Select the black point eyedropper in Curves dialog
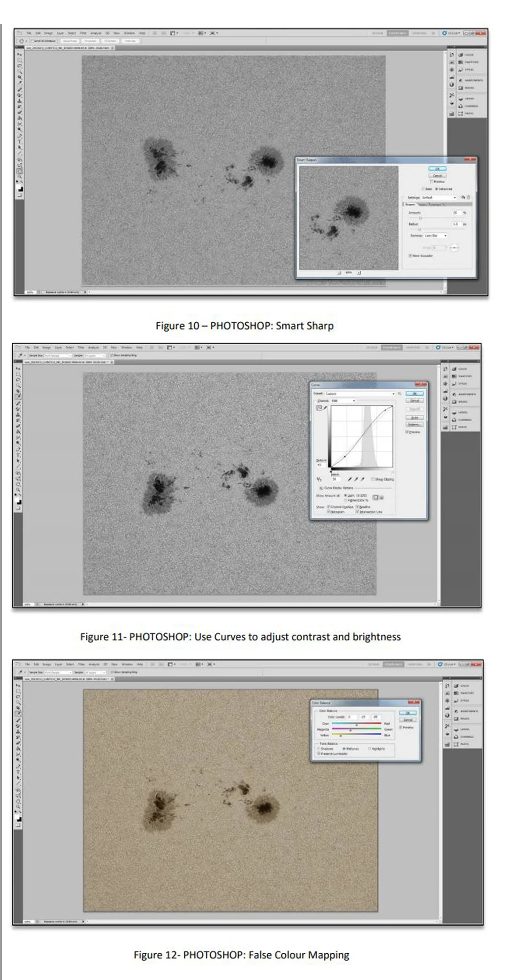Screen dimensions: 526x980 pos(350,479)
